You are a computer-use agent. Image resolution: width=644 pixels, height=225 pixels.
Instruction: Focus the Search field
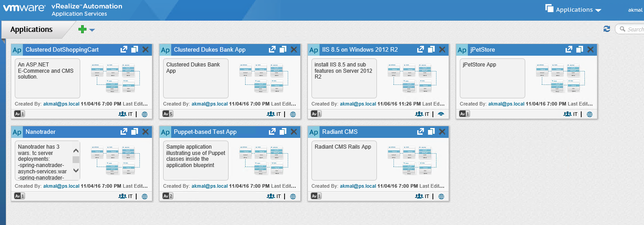[x=630, y=29]
